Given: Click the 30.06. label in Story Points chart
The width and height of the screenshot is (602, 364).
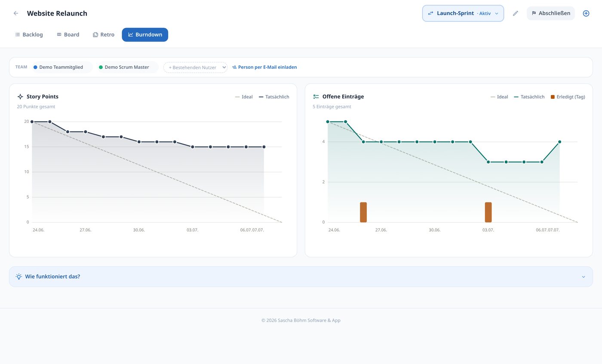Looking at the screenshot, I should click(139, 230).
